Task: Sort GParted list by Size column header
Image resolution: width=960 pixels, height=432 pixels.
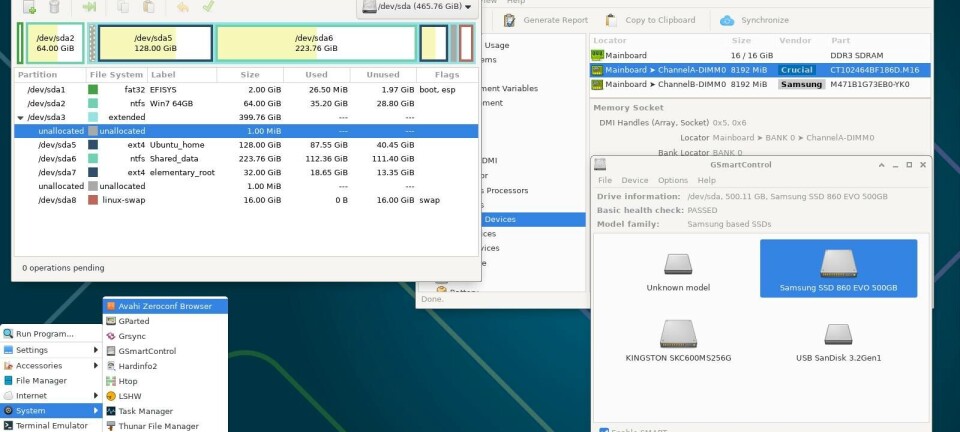Action: [x=249, y=75]
